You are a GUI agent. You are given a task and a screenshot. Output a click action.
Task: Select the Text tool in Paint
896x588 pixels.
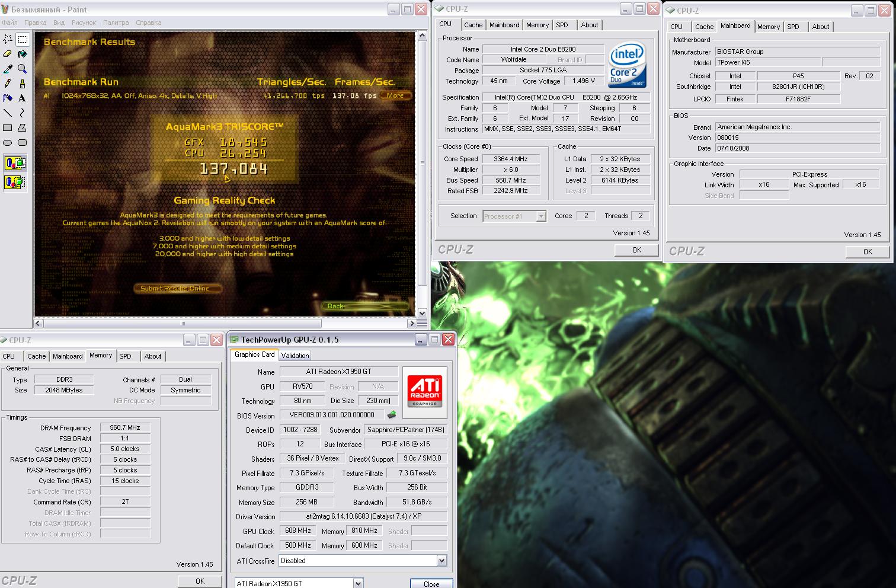[x=23, y=98]
